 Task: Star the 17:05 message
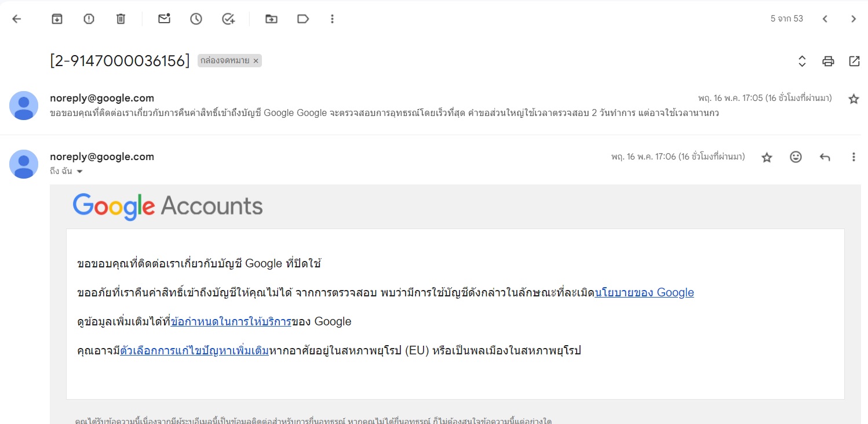coord(854,99)
